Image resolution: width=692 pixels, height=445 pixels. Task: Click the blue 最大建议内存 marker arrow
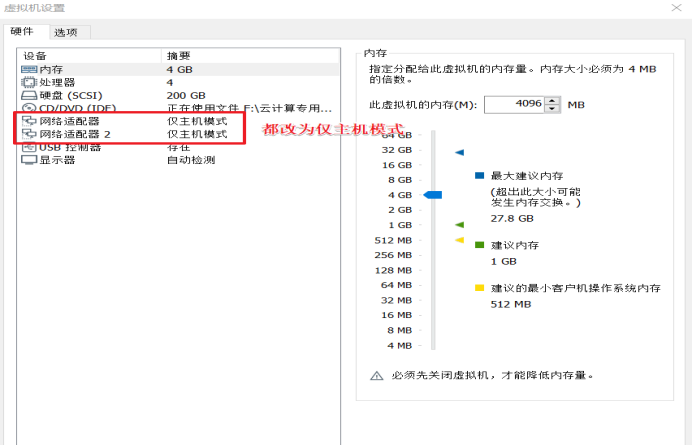tap(459, 152)
